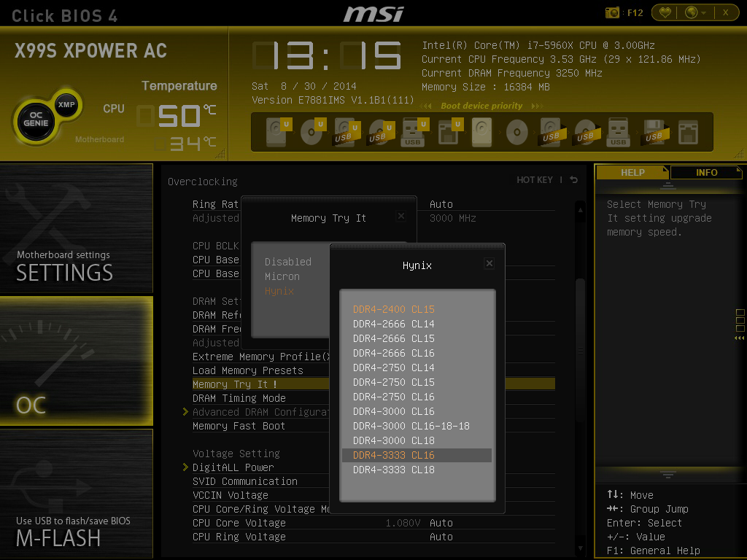Open the favorites heart icon
747x560 pixels.
coord(665,12)
